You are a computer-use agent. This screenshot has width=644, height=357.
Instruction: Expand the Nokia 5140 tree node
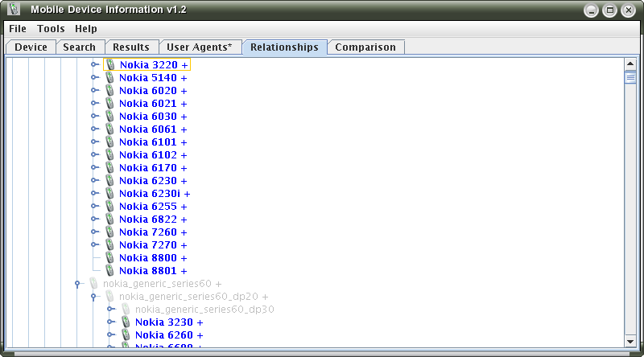[94, 78]
